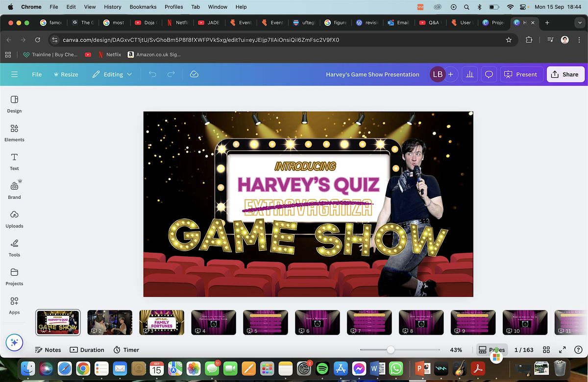View presentation insights with the chart icon
The width and height of the screenshot is (588, 382).
pos(469,74)
